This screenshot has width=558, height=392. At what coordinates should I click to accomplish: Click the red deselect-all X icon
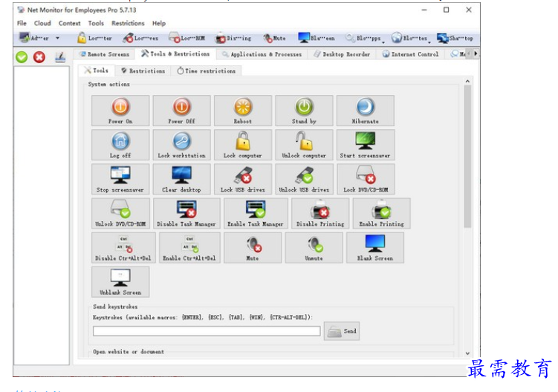click(39, 57)
